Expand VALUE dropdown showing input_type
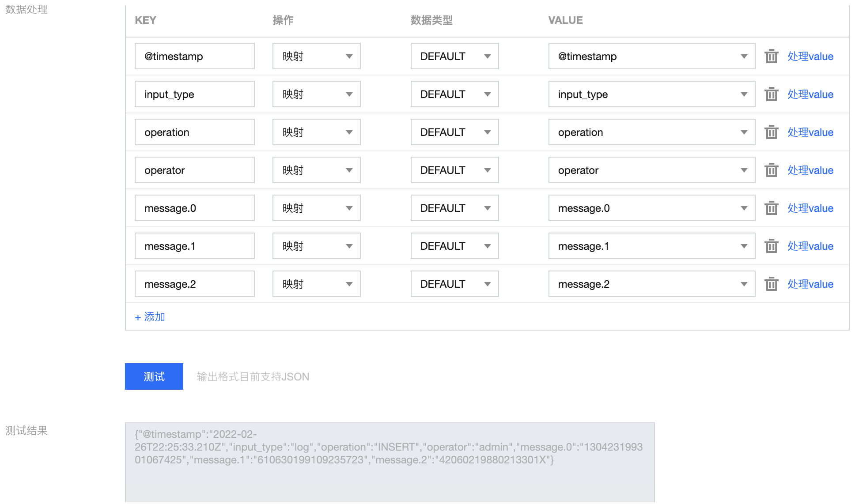The width and height of the screenshot is (855, 504). (651, 94)
